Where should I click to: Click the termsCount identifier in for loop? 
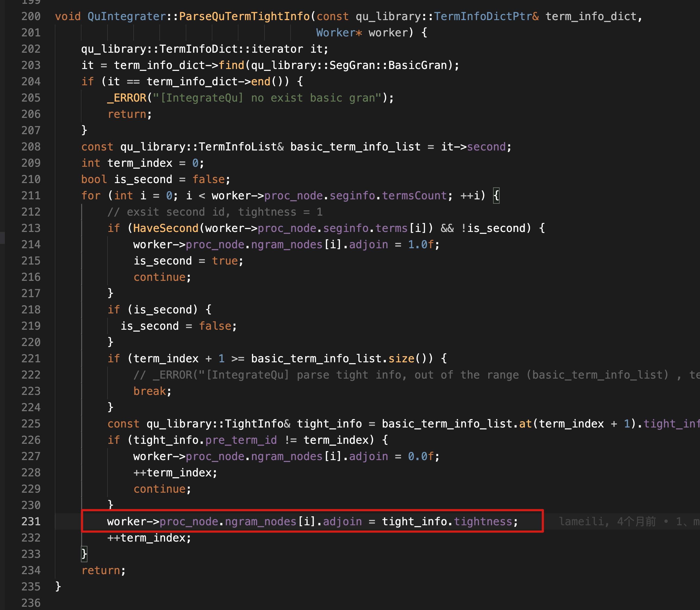point(414,196)
